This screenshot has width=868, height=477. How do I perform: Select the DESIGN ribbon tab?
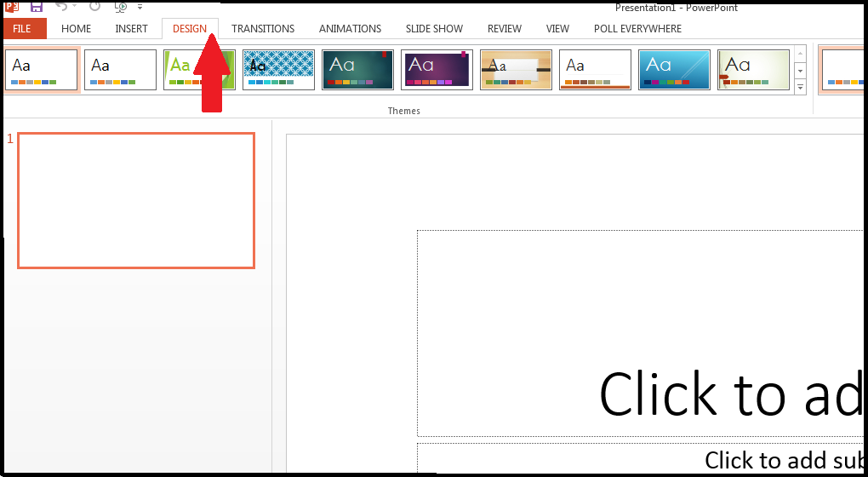point(189,29)
